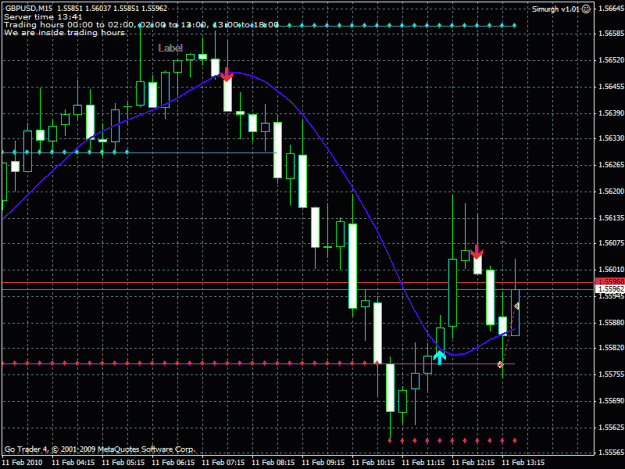Click the "11 Feb 04:15" time label
This screenshot has height=469, width=625.
[x=73, y=462]
